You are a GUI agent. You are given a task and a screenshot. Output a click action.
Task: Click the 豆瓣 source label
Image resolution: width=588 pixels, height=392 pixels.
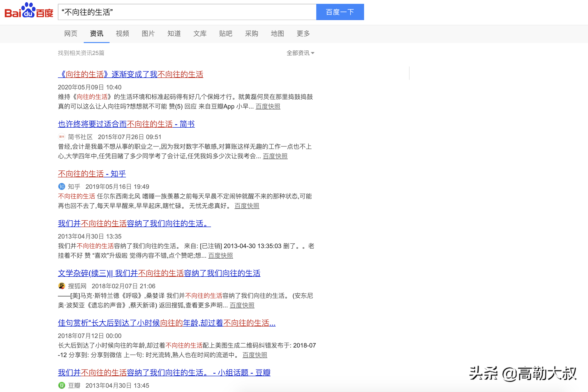click(x=74, y=386)
